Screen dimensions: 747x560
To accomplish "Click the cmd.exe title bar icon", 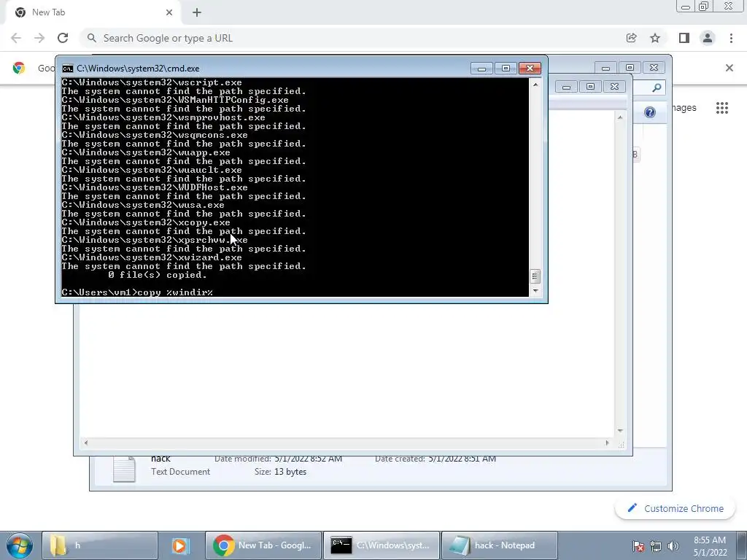I will pyautogui.click(x=68, y=68).
